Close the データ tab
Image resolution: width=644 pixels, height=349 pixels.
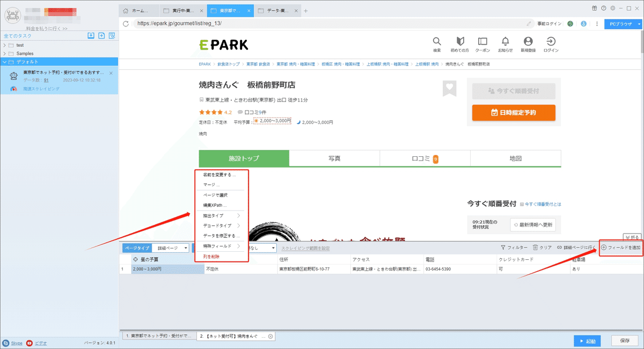pyautogui.click(x=297, y=11)
